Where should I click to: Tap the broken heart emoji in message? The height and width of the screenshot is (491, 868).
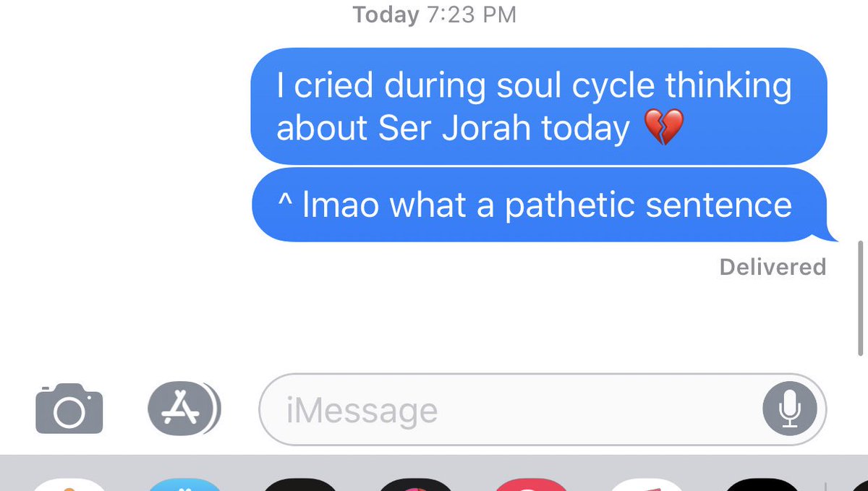(x=663, y=129)
